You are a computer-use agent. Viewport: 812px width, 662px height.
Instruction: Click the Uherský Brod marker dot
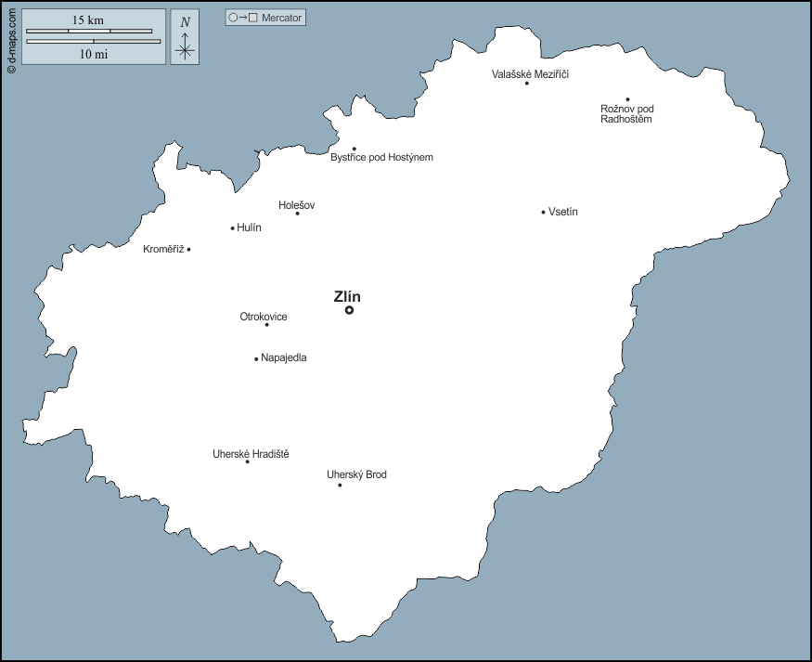click(x=340, y=484)
